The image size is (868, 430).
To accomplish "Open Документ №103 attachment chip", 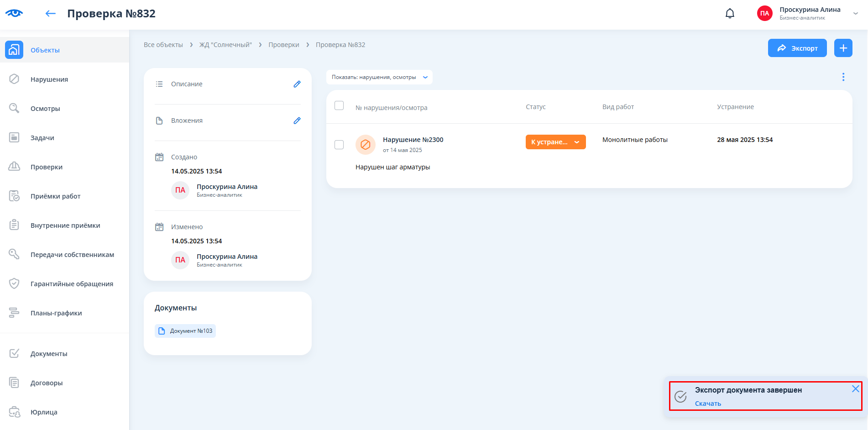I will tap(185, 331).
